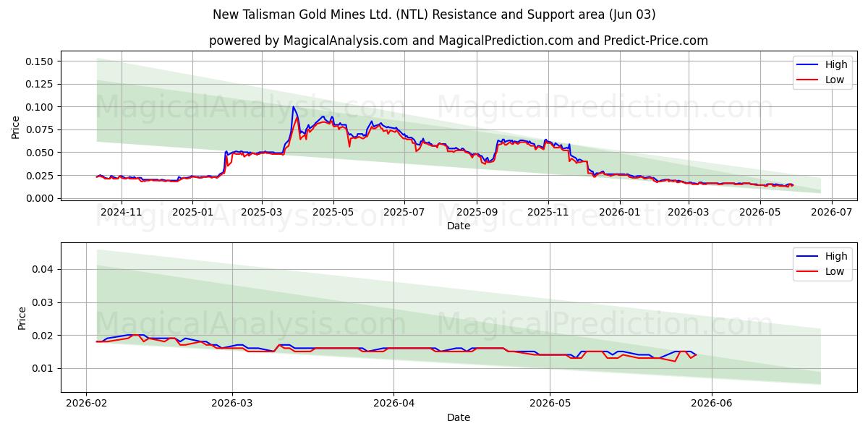Click the top chart's '0.150' price tick
Screen dimensions: 868x434
tap(41, 61)
